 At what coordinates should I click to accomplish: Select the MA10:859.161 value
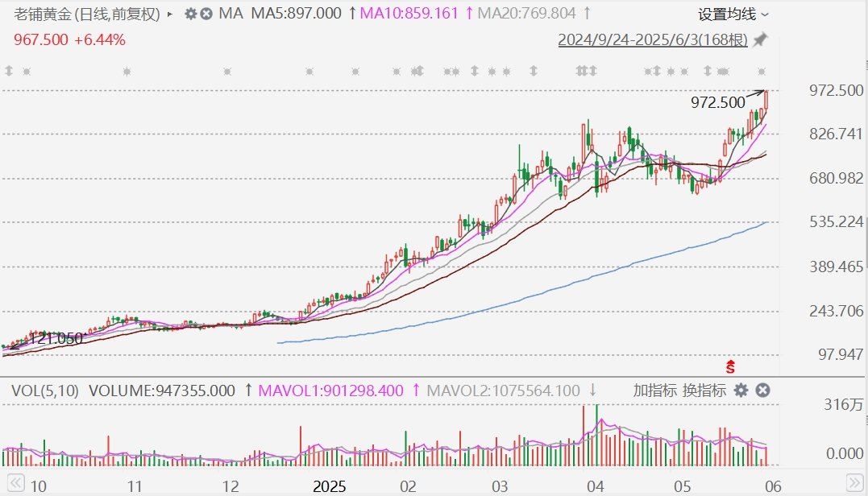(x=409, y=13)
